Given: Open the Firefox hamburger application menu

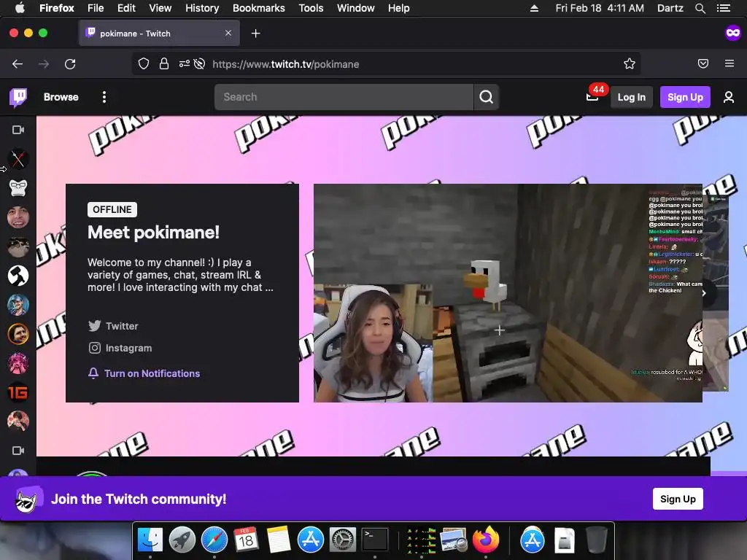Looking at the screenshot, I should click(x=729, y=63).
